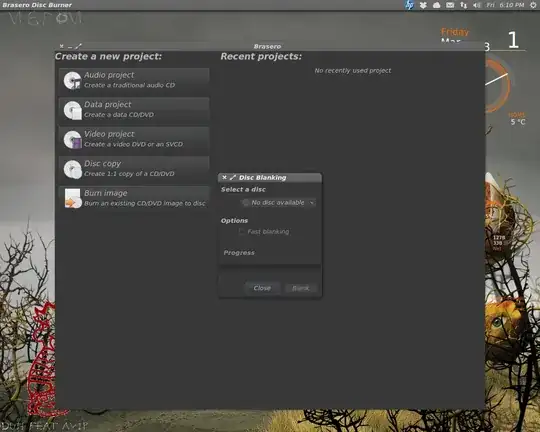Open the power session menu in panel
The width and height of the screenshot is (540, 432).
point(533,5)
